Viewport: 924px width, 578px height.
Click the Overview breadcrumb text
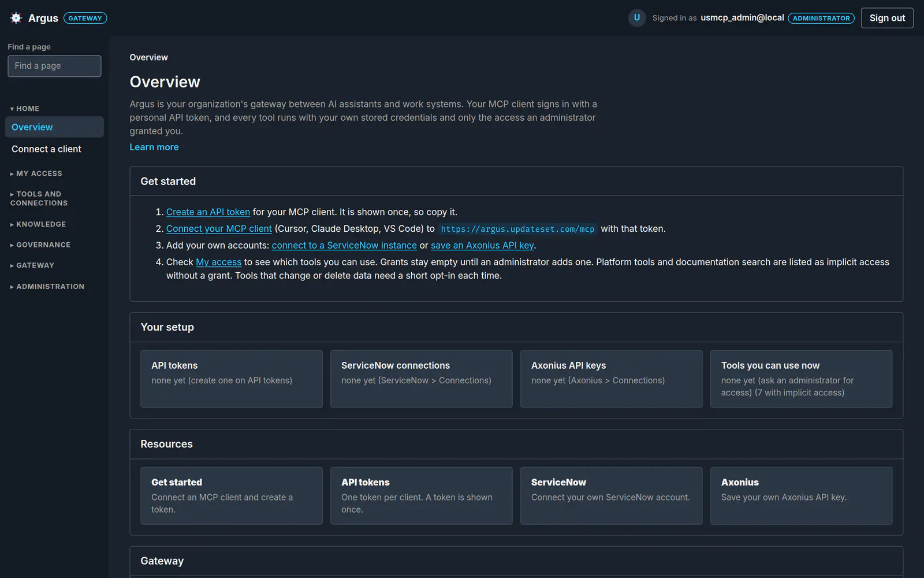pos(148,57)
